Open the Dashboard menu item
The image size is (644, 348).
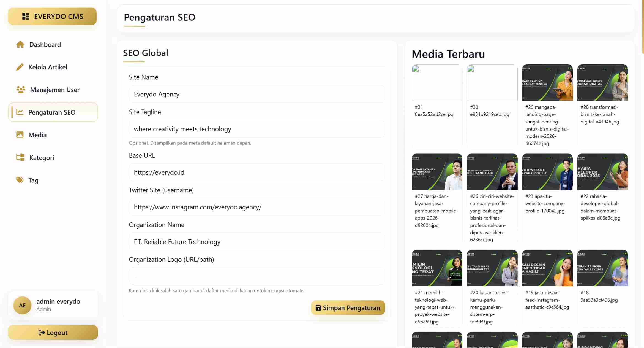53,44
